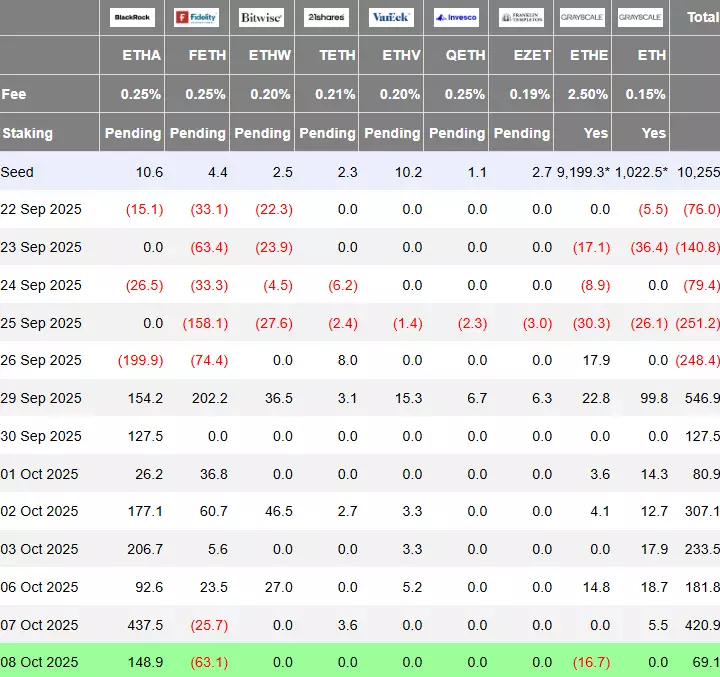Select the Invesco logo
This screenshot has width=720, height=677.
(456, 18)
